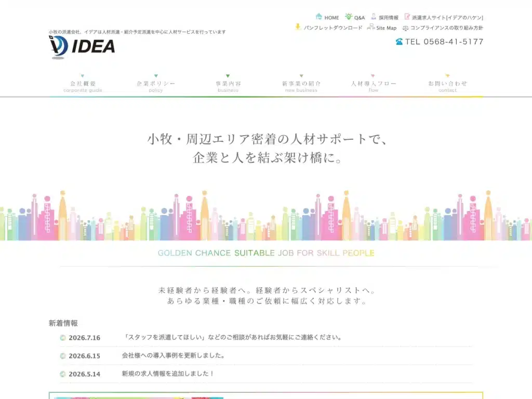532x399 pixels.
Task: Click headline line 企業と人を結ぶ架け橋に。
Action: click(268, 157)
